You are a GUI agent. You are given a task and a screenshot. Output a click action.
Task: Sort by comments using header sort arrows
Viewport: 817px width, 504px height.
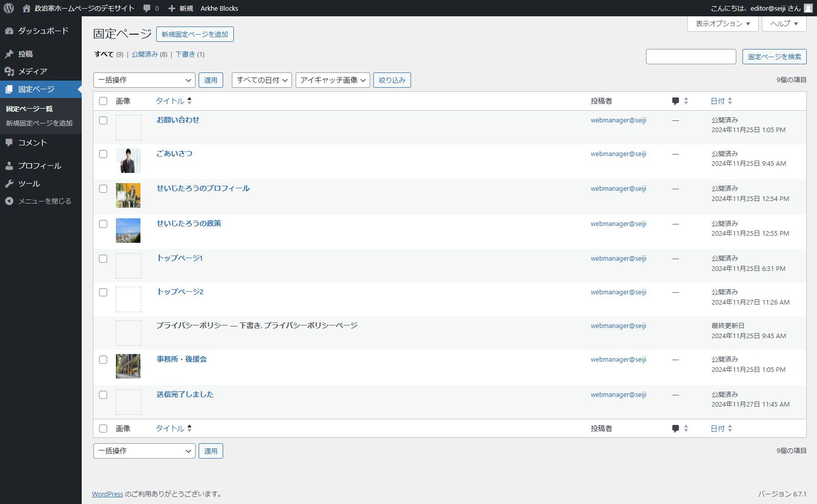pyautogui.click(x=686, y=101)
